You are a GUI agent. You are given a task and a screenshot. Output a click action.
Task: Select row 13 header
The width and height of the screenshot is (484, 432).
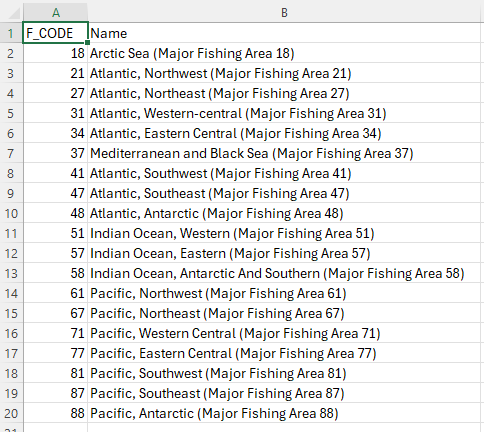pyautogui.click(x=11, y=273)
